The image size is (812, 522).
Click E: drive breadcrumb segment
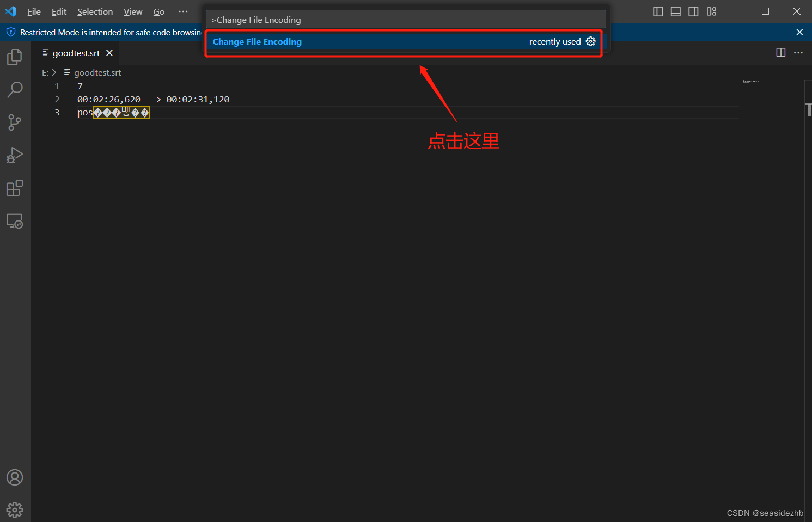pos(45,72)
